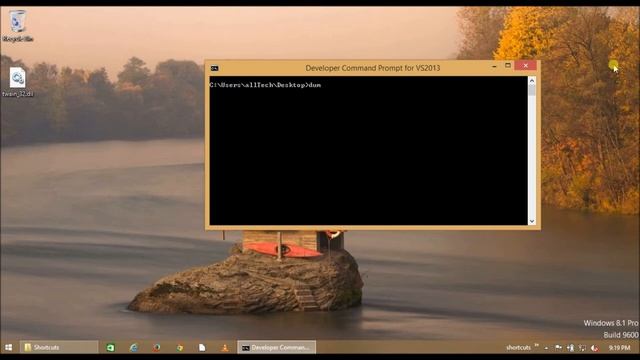
Task: Show hidden system tray icons
Action: click(546, 348)
